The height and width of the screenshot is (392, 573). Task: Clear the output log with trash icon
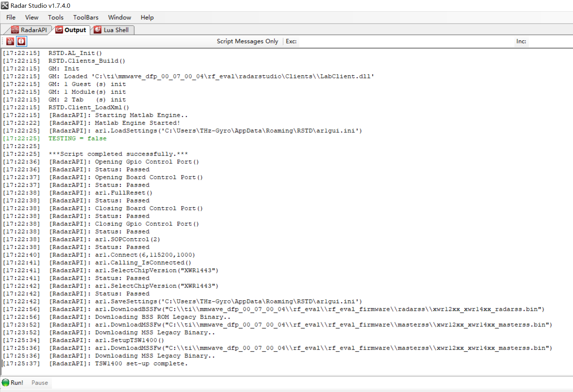(10, 41)
